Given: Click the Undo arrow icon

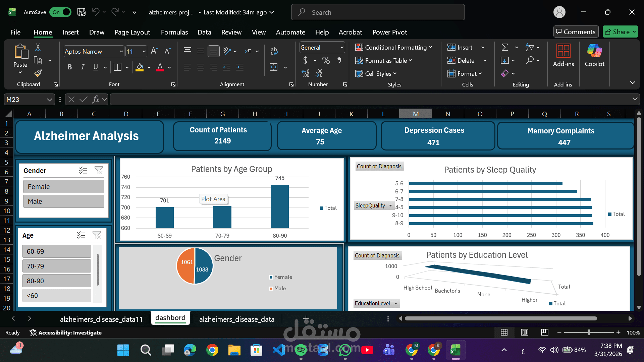Looking at the screenshot, I should (96, 12).
